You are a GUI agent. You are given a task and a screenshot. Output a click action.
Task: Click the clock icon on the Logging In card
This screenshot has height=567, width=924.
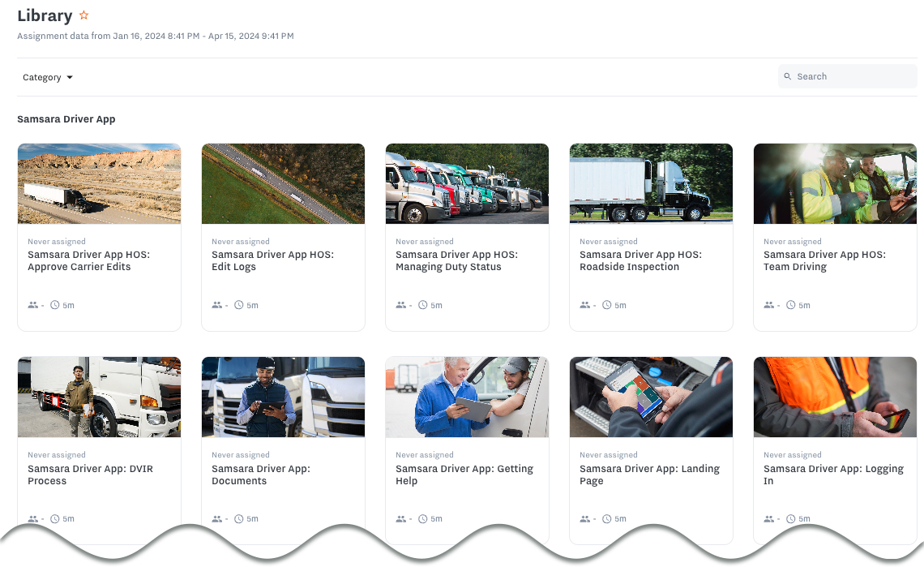coord(791,518)
